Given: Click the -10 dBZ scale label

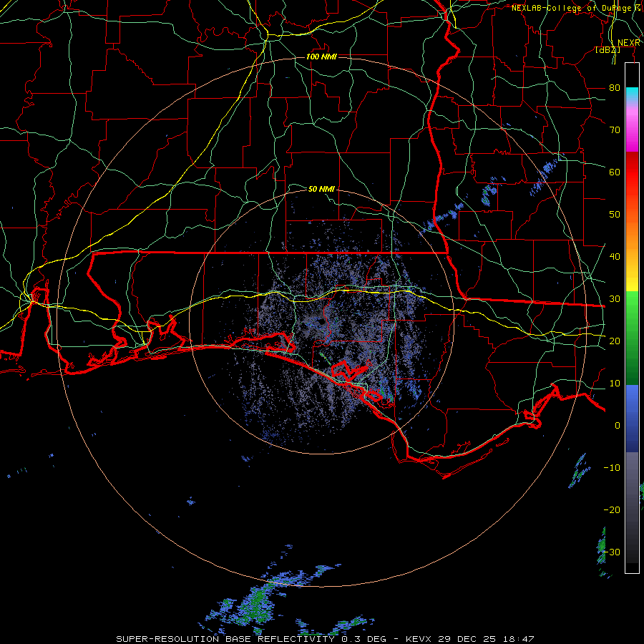Looking at the screenshot, I should [x=612, y=467].
